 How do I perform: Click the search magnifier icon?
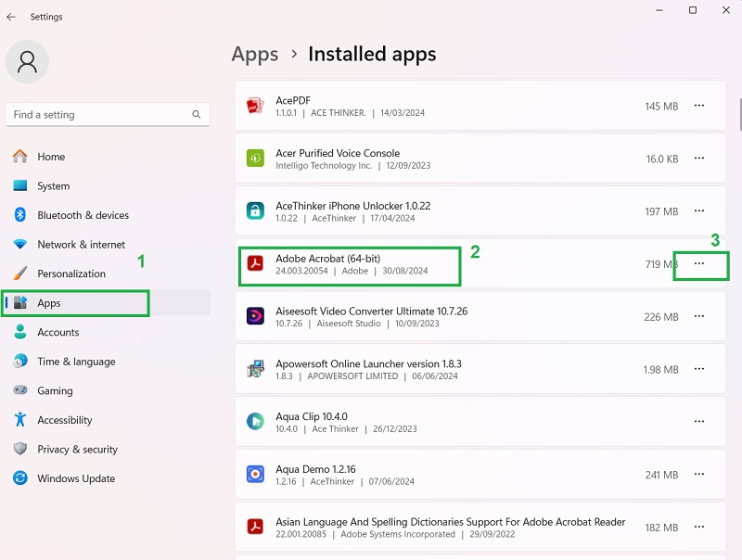click(x=197, y=114)
